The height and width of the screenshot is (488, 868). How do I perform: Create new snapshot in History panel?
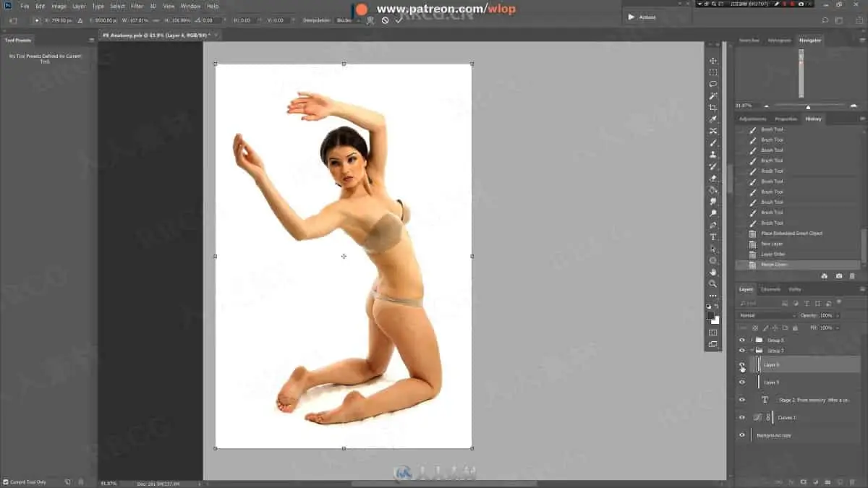(x=838, y=276)
